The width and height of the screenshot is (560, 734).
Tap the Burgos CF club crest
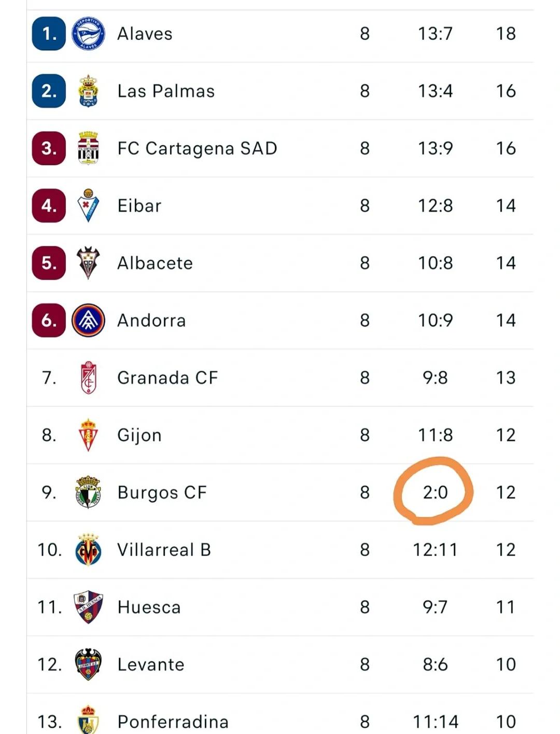click(x=88, y=492)
